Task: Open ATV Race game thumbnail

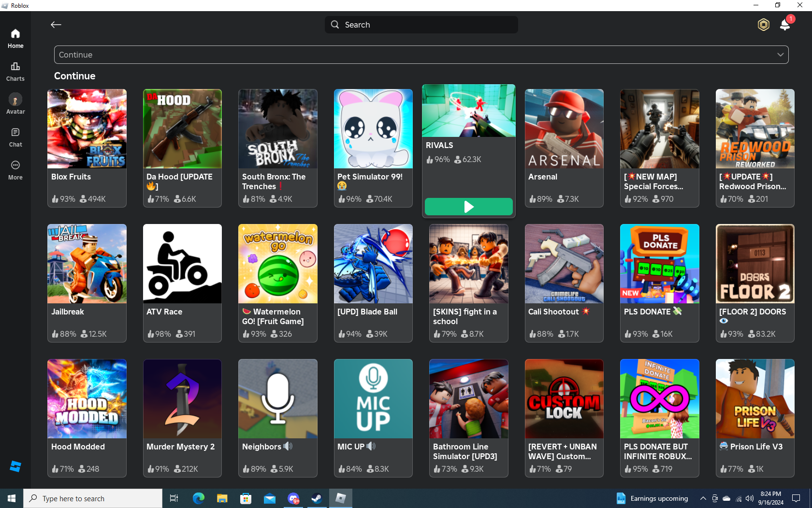Action: [182, 264]
